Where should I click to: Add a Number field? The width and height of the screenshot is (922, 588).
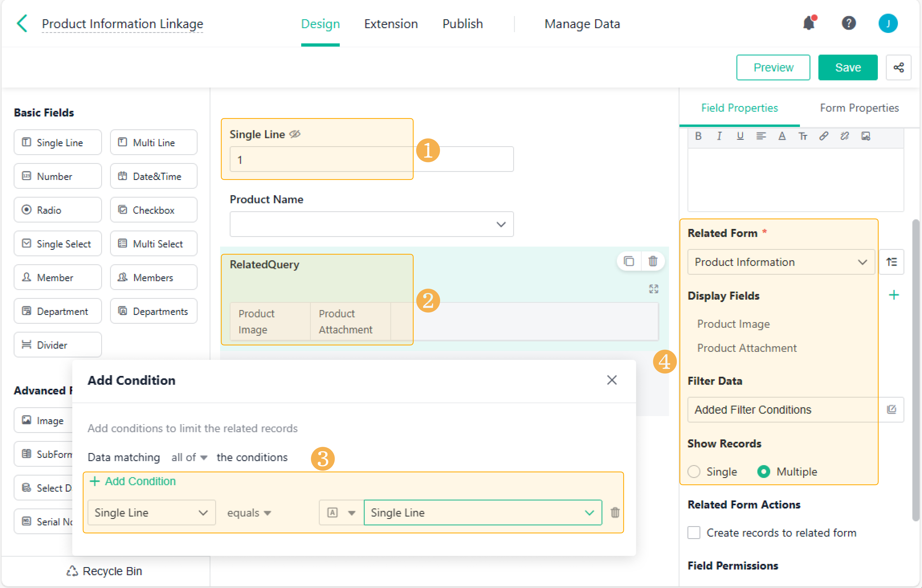58,176
